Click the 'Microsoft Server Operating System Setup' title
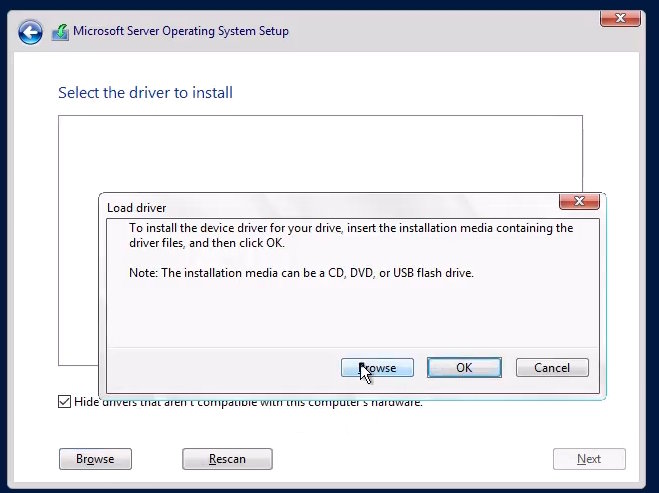The height and width of the screenshot is (493, 659). coord(181,31)
